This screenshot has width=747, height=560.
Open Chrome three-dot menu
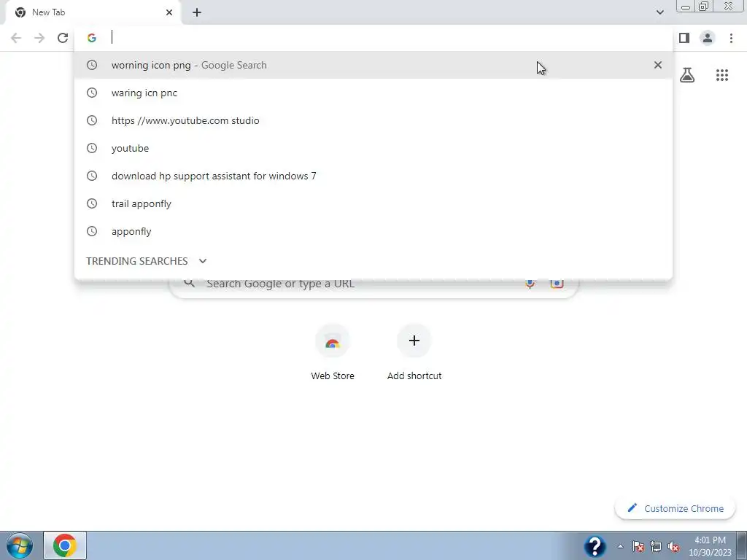pos(731,38)
